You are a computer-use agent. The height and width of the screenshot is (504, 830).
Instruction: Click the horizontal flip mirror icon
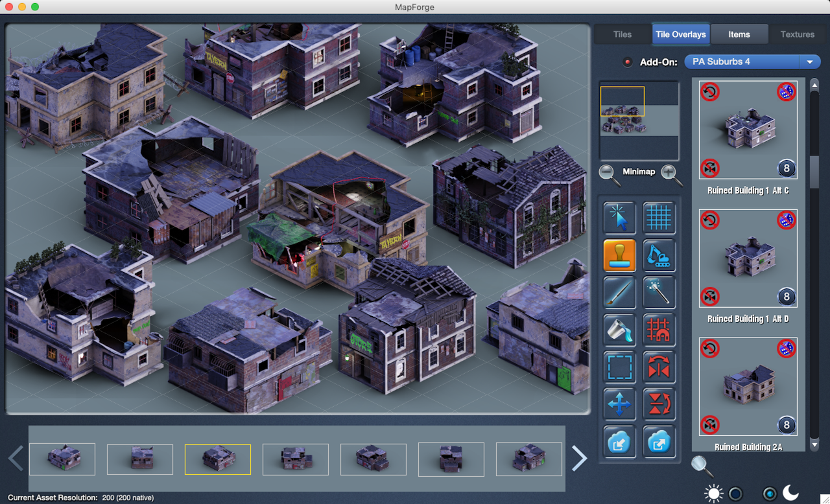[659, 367]
